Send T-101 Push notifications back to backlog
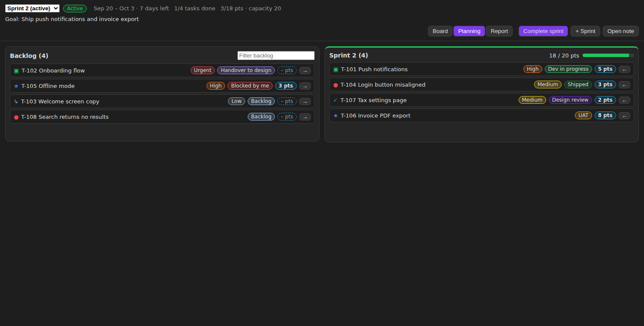The height and width of the screenshot is (326, 644). click(624, 69)
